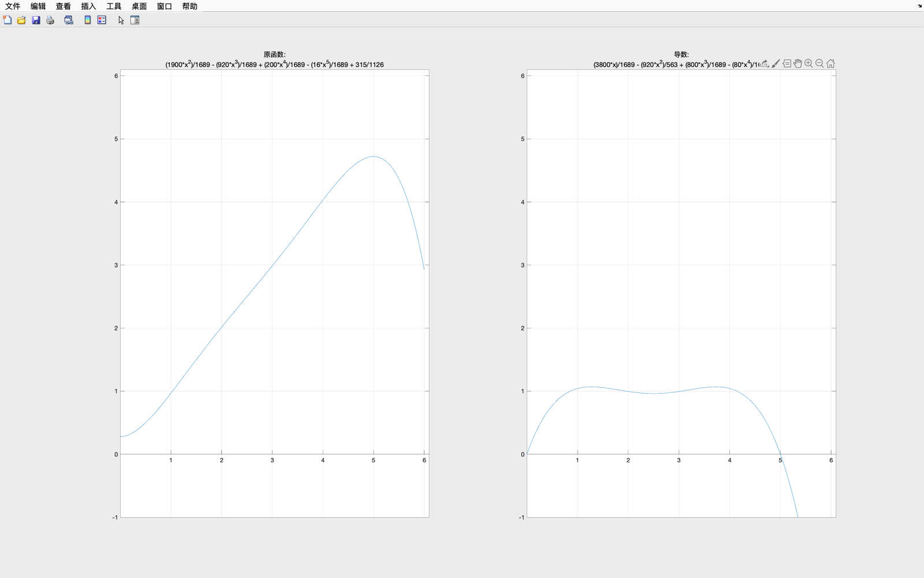Click the zoom out magnifier icon
Screen dimensions: 924x578
[819, 64]
